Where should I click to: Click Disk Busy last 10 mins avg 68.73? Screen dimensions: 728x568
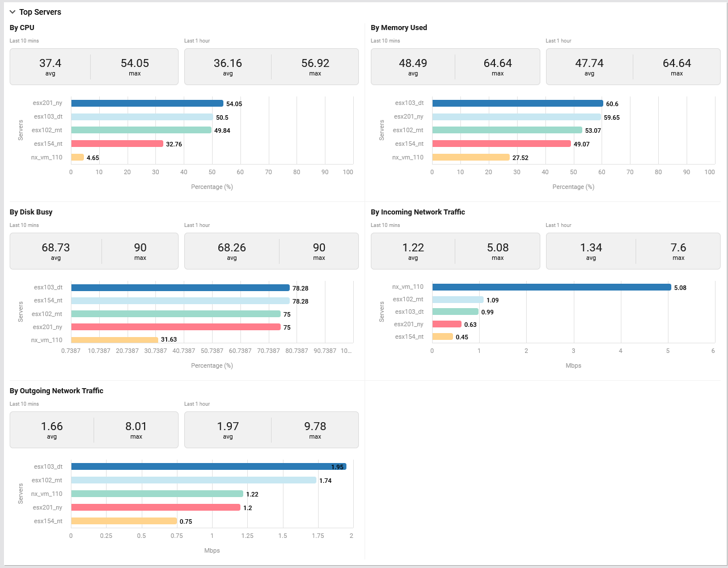(x=56, y=248)
